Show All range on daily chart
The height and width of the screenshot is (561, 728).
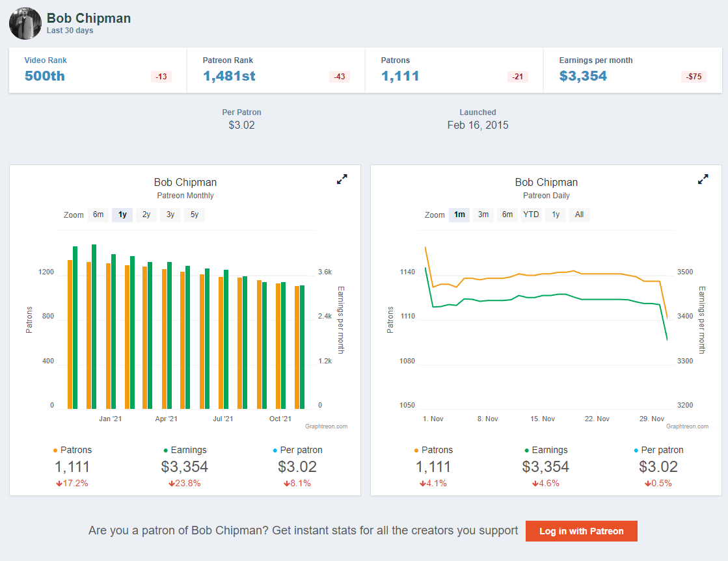[580, 215]
